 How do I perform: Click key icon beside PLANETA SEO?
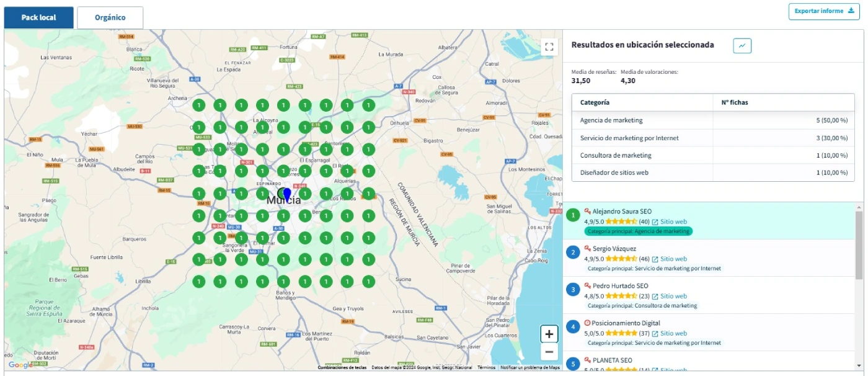click(587, 360)
